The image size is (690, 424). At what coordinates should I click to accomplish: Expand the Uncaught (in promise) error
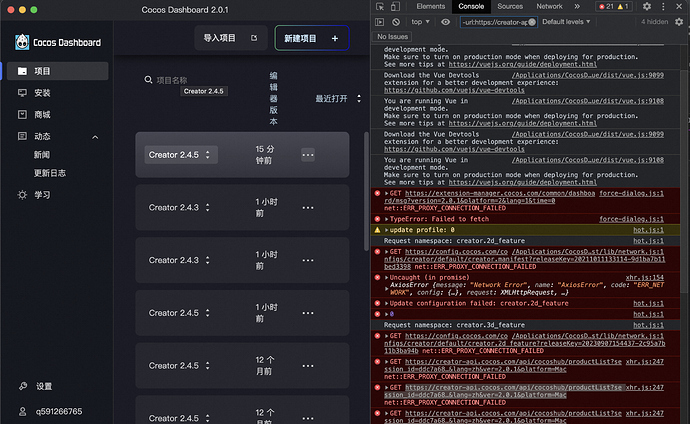pos(386,278)
